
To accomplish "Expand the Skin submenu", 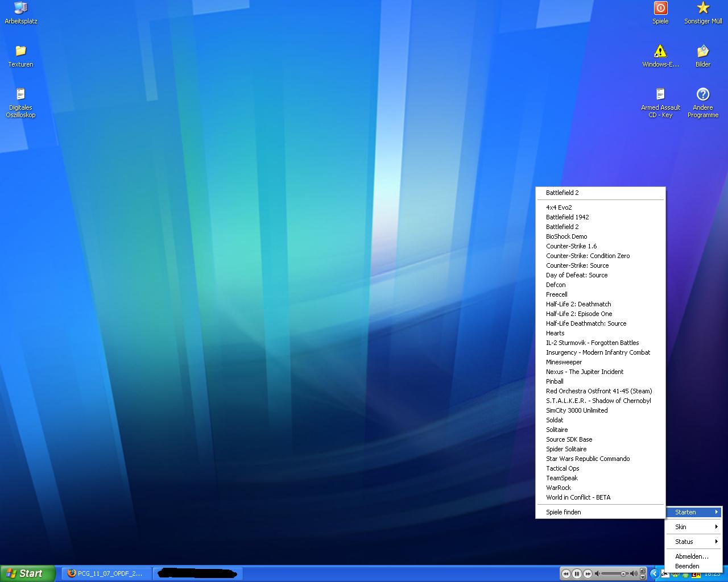I will point(693,527).
